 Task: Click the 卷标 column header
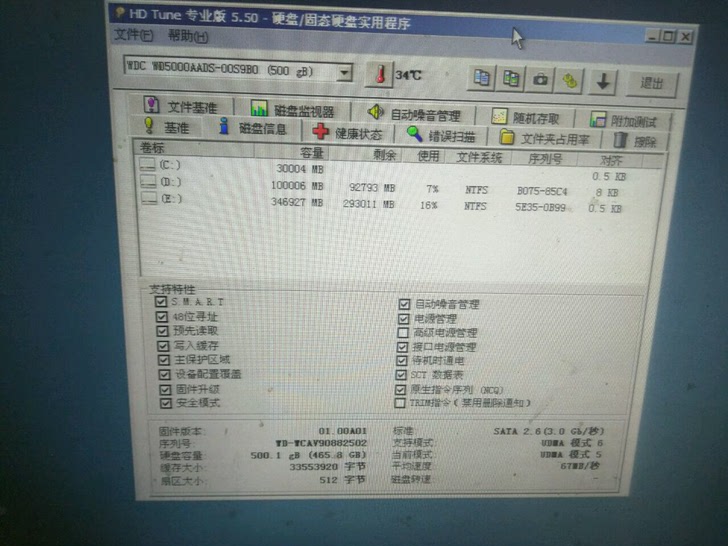(194, 149)
